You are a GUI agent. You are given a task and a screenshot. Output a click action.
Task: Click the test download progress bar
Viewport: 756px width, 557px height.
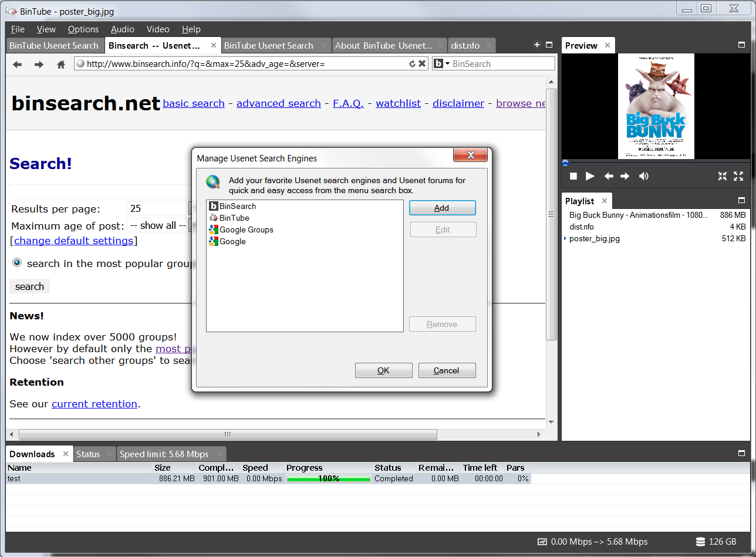tap(329, 478)
